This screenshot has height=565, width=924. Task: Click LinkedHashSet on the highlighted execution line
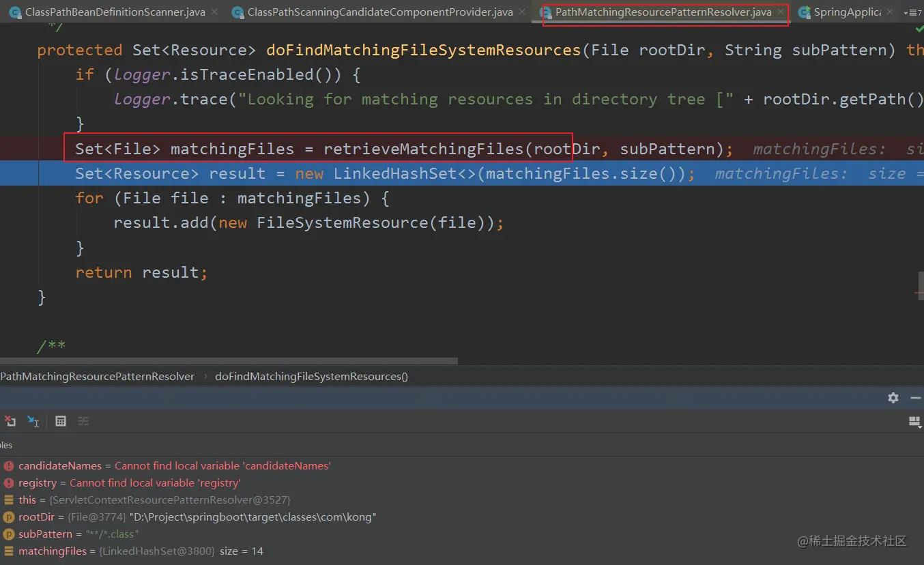click(394, 174)
